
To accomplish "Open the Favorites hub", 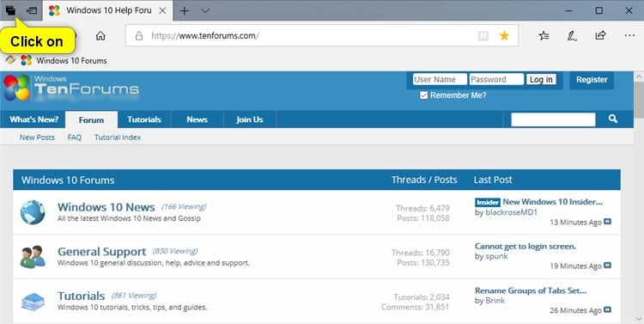I will coord(544,36).
